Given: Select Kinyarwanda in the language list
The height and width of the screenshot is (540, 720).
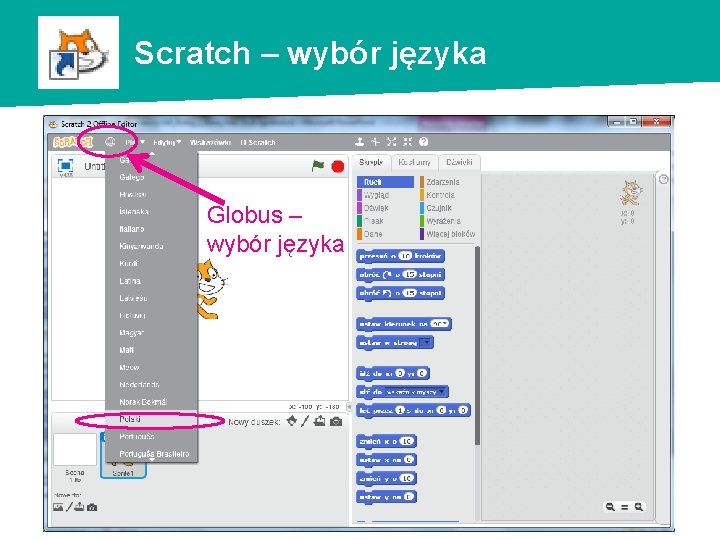Looking at the screenshot, I should (152, 246).
